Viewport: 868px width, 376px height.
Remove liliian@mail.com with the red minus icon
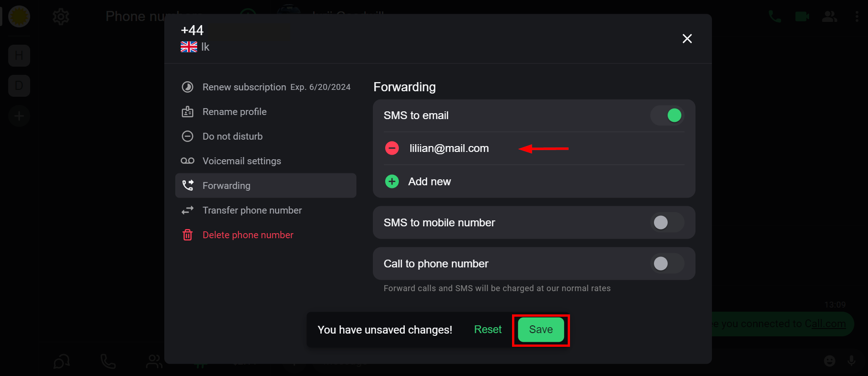392,148
